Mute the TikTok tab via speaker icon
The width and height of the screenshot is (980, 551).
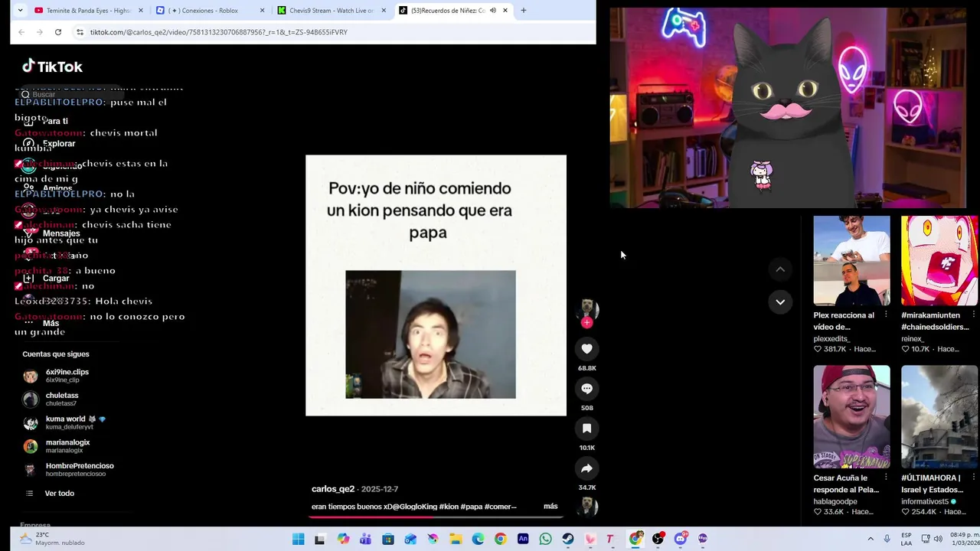coord(493,11)
